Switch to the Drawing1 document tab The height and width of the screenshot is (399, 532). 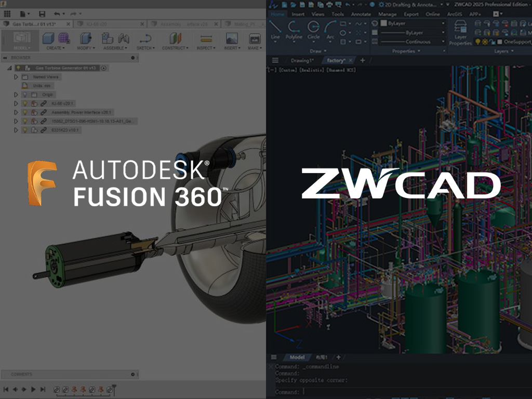tap(302, 60)
